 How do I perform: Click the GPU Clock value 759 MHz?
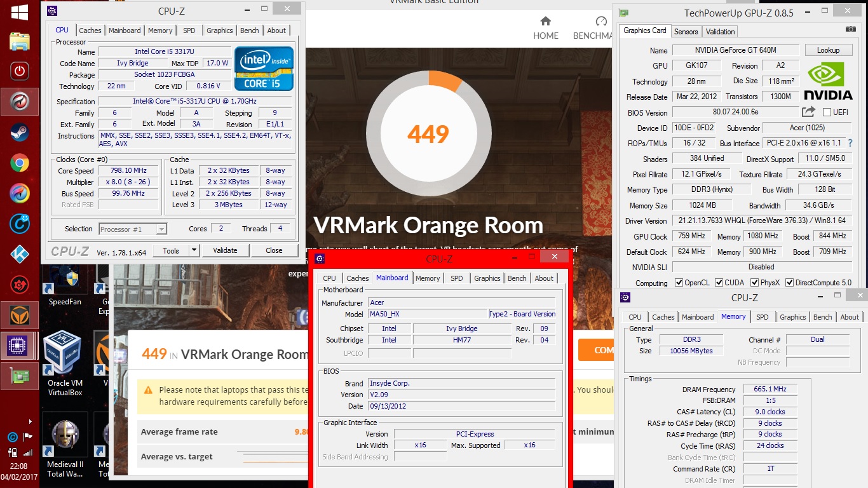click(x=692, y=236)
